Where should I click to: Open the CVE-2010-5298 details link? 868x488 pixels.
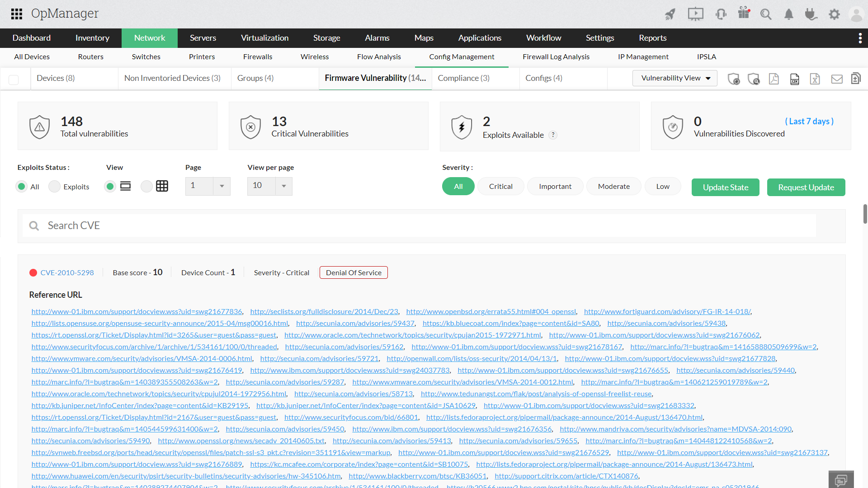click(67, 272)
